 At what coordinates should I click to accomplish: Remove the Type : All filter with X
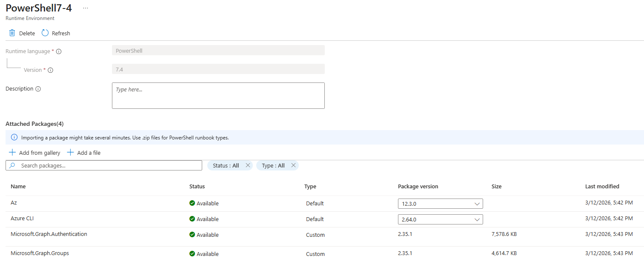coord(293,165)
